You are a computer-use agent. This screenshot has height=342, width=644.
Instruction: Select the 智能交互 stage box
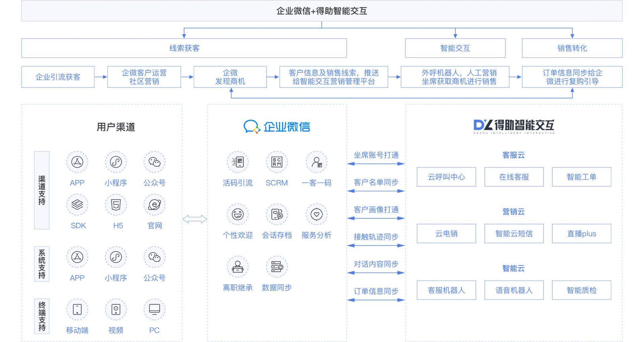(455, 48)
